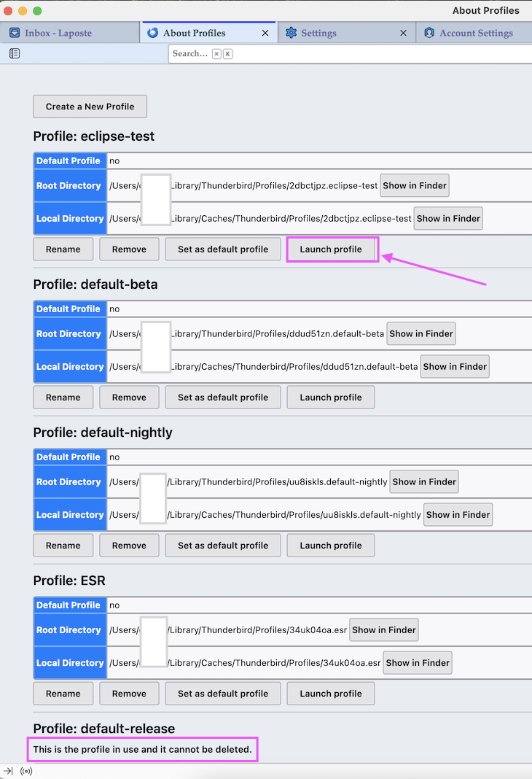The height and width of the screenshot is (779, 532).
Task: Click Create a New Profile button
Action: [x=90, y=106]
